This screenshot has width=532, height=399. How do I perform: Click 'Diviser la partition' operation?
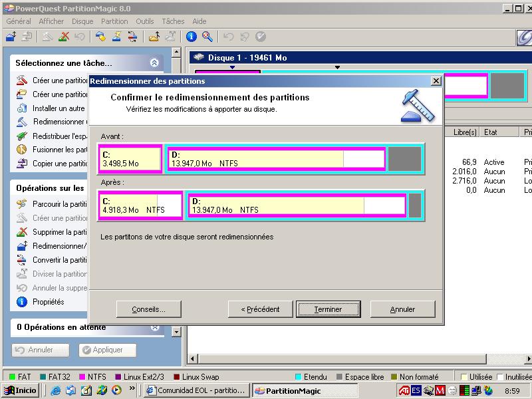[x=53, y=274]
